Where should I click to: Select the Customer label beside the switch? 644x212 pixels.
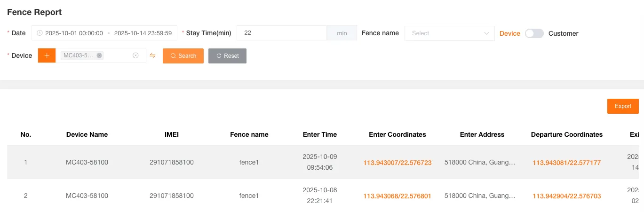click(x=563, y=33)
